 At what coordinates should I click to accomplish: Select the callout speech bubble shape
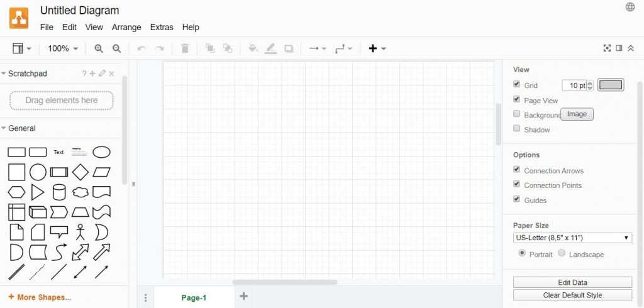pyautogui.click(x=59, y=232)
